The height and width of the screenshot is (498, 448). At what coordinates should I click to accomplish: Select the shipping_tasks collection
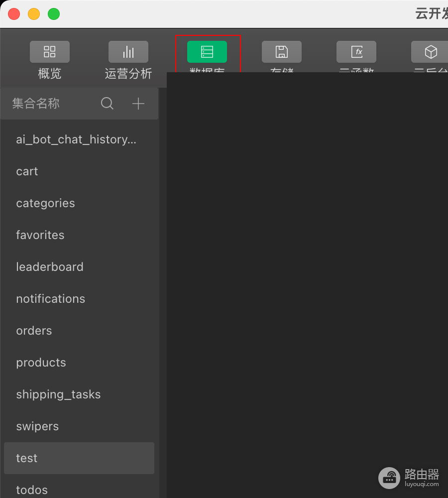[x=79, y=394]
